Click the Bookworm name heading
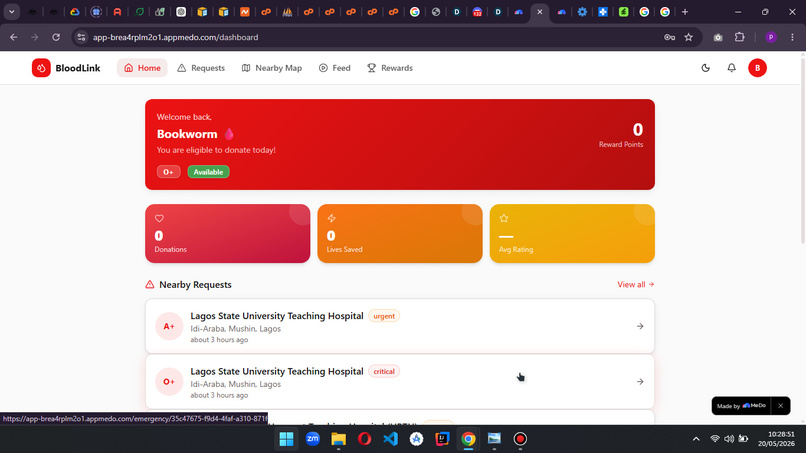 pyautogui.click(x=187, y=134)
